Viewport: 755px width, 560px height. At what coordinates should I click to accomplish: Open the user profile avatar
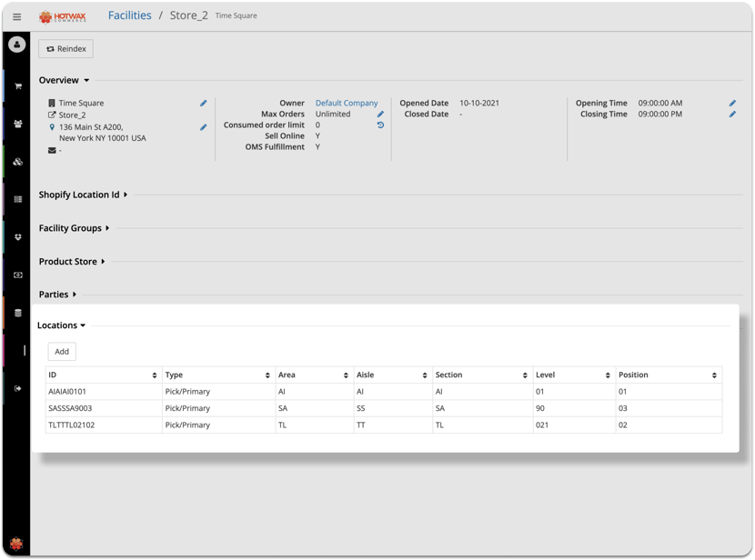[x=17, y=45]
